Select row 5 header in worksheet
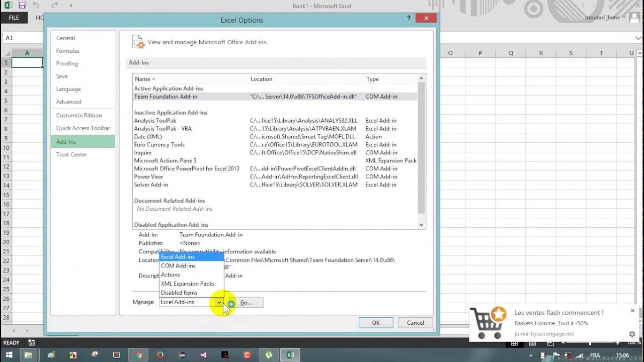644x362 pixels. 6,101
